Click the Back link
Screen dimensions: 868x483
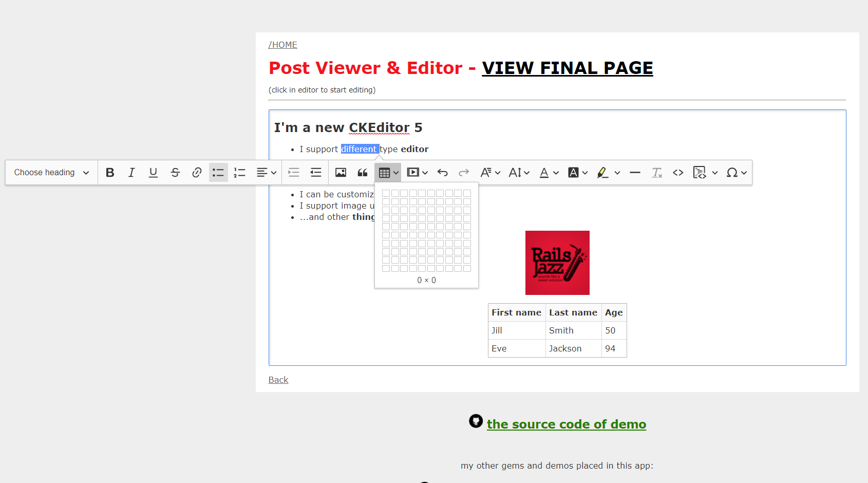click(x=278, y=380)
